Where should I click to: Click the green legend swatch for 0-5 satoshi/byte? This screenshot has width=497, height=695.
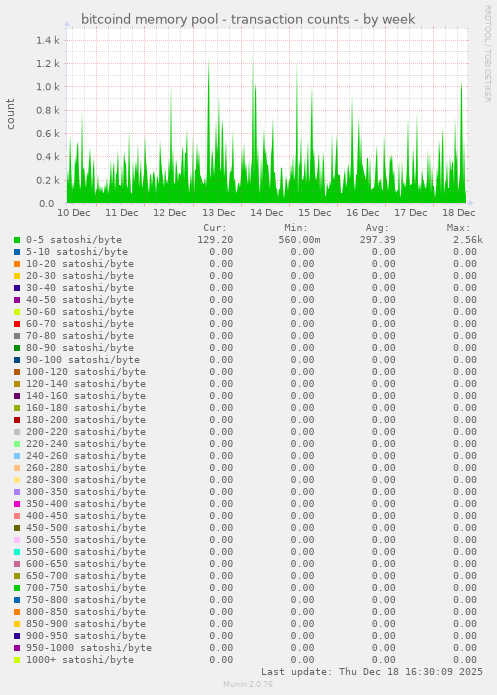click(x=17, y=240)
